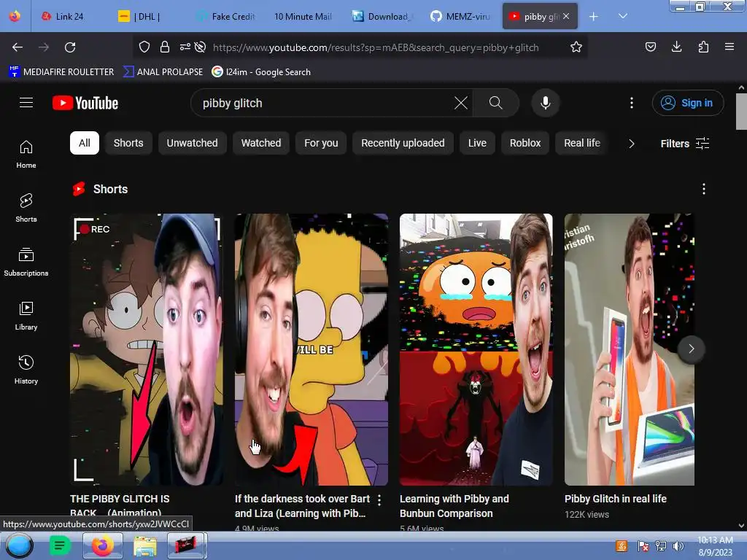Open the YouTube guide hamburger menu
The width and height of the screenshot is (747, 560).
pyautogui.click(x=26, y=102)
